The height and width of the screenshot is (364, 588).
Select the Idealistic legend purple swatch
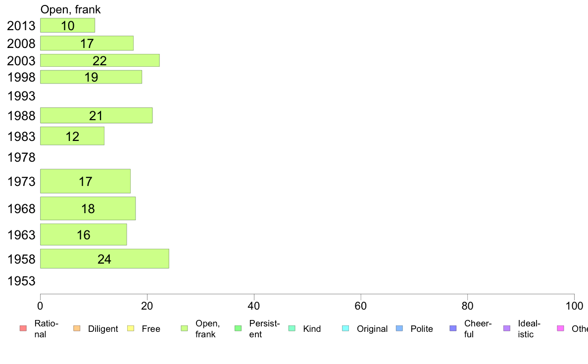pos(507,328)
